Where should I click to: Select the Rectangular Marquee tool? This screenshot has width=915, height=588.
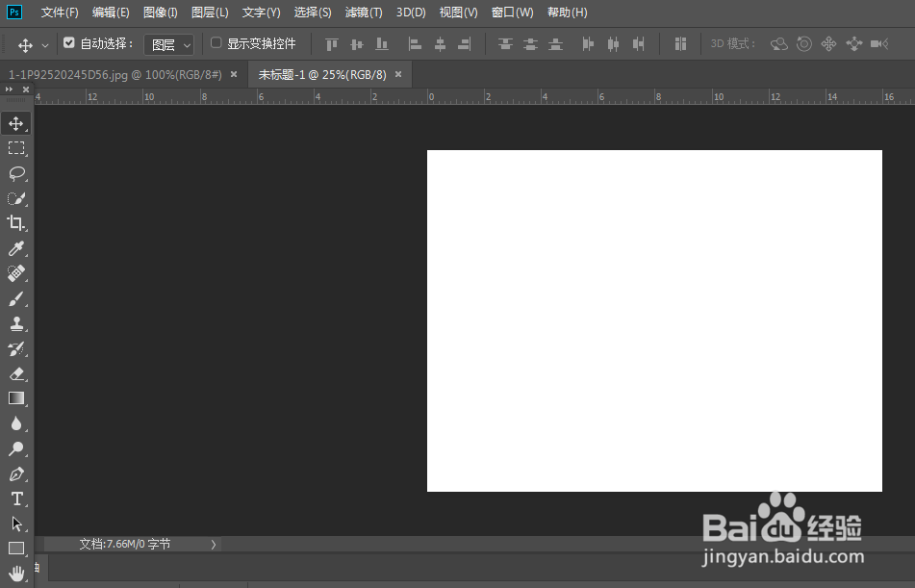(16, 148)
